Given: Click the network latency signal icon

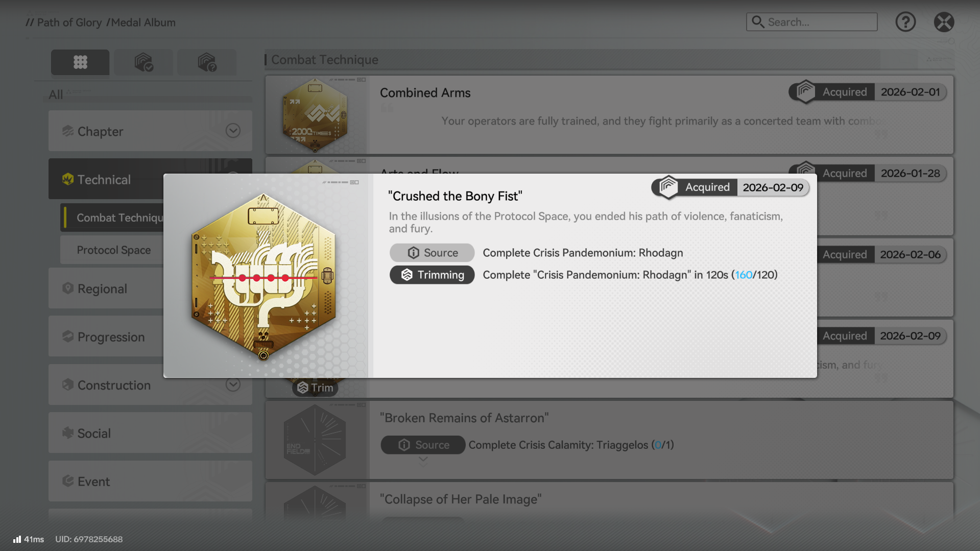Looking at the screenshot, I should tap(17, 539).
